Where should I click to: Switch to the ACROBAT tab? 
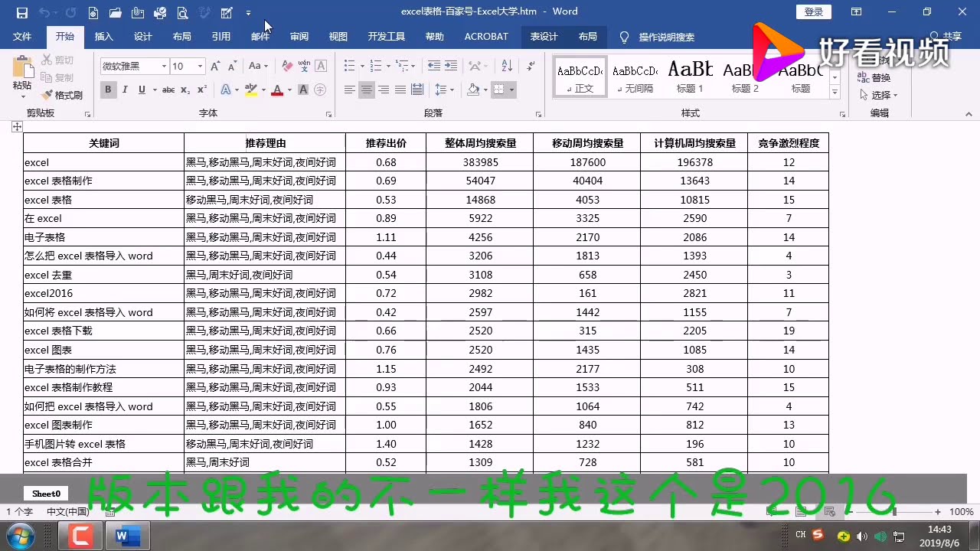486,37
